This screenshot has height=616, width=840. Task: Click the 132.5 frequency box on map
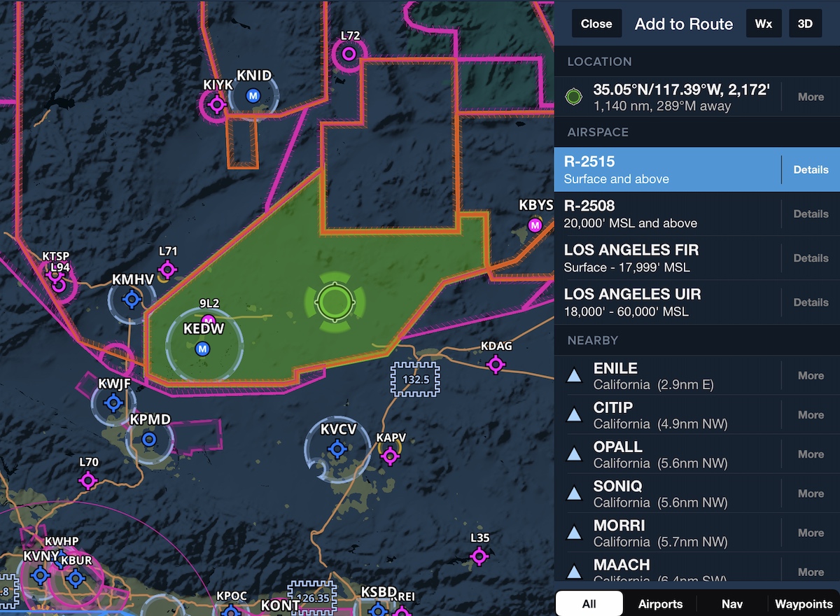tap(414, 378)
